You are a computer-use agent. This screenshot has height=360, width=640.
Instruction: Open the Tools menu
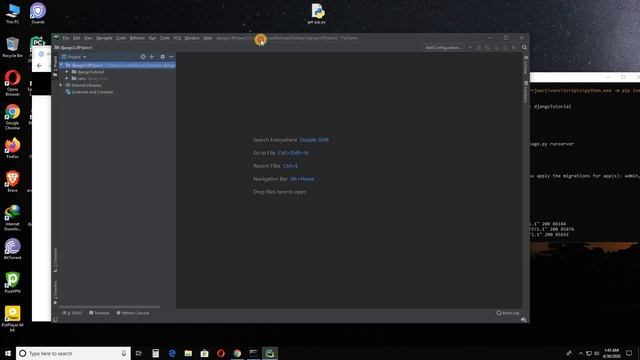[165, 38]
